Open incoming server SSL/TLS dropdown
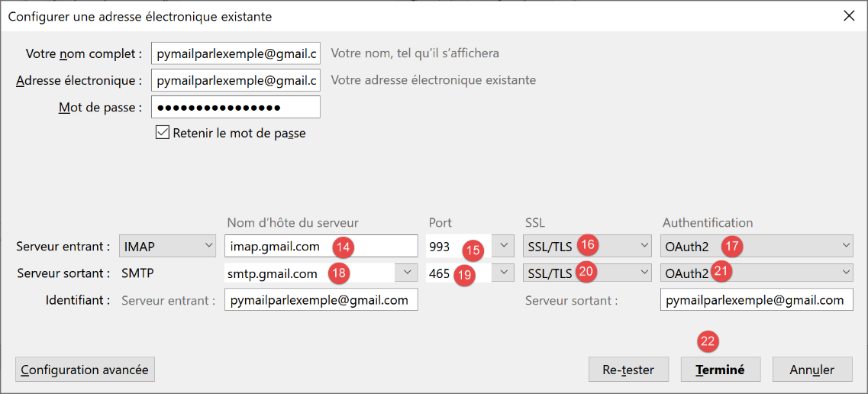The image size is (868, 394). click(588, 246)
